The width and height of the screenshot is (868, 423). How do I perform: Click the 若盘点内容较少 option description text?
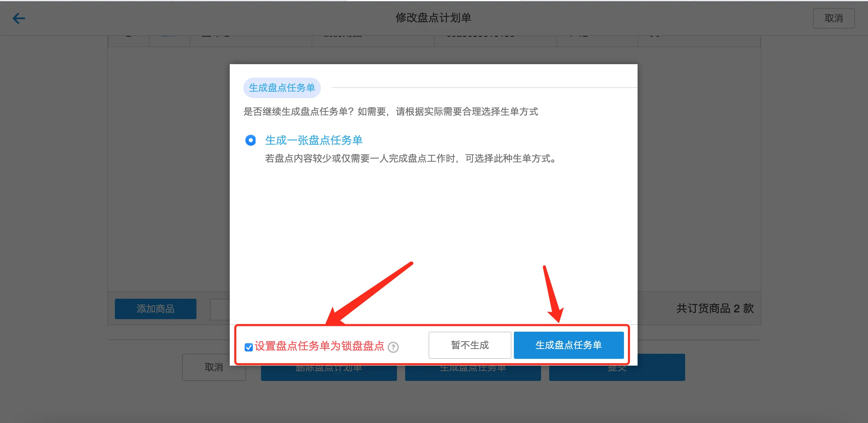tap(411, 158)
